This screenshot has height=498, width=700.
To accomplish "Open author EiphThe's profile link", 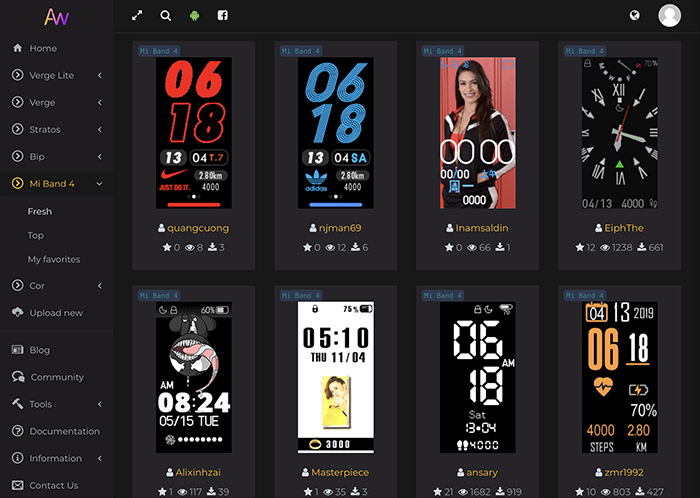I will 623,228.
